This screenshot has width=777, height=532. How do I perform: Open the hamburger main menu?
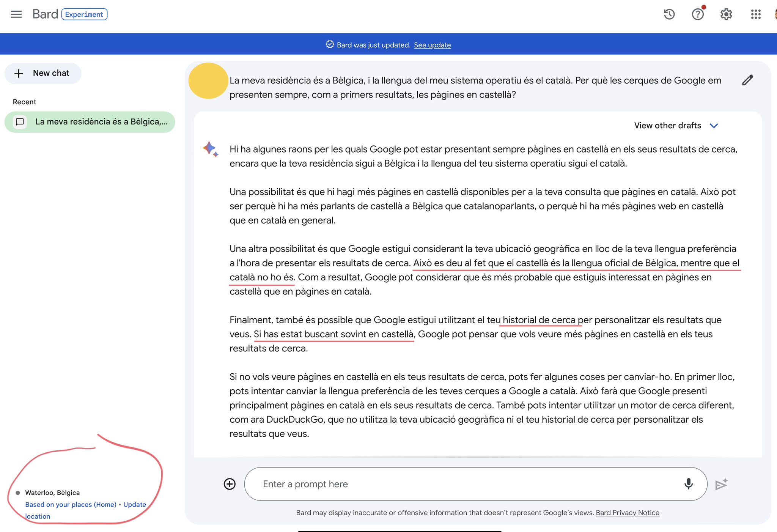tap(16, 14)
